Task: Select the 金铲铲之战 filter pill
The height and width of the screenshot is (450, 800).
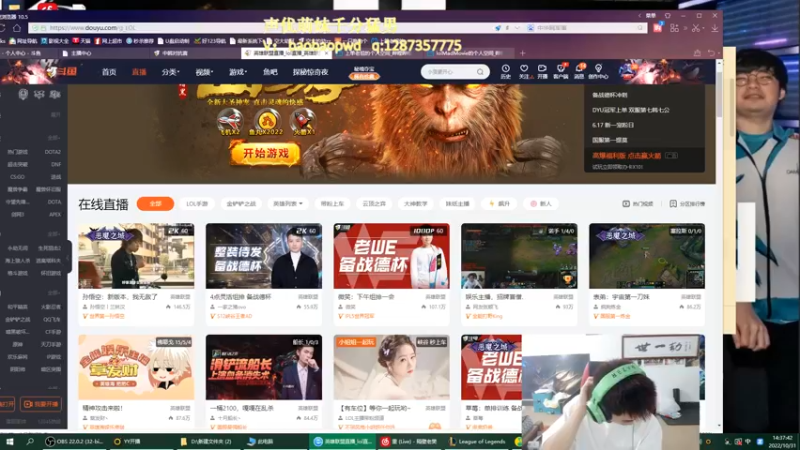Action: (x=241, y=204)
